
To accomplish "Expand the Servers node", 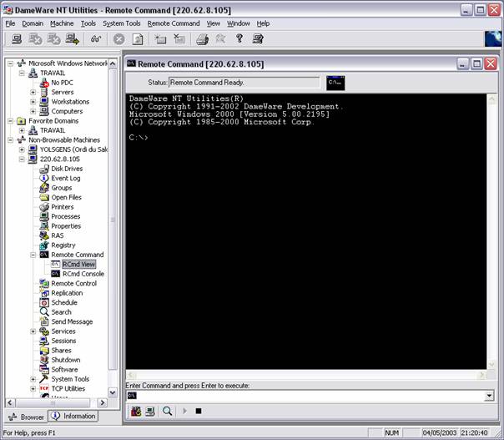I will point(33,93).
